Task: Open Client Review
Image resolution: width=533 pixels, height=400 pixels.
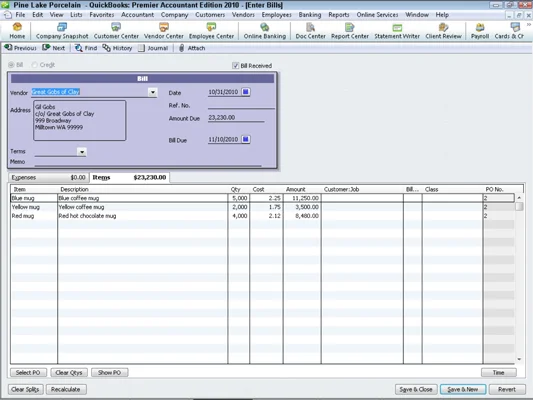Action: 443,31
